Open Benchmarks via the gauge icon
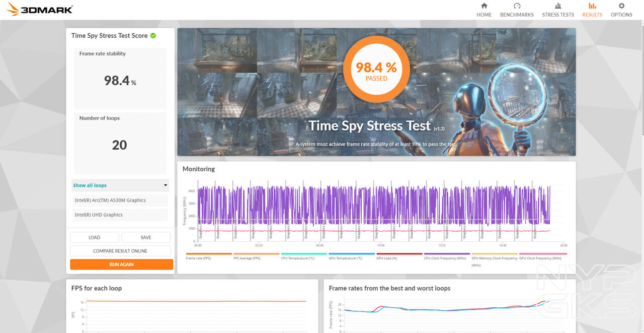The width and height of the screenshot is (644, 333). pyautogui.click(x=517, y=6)
